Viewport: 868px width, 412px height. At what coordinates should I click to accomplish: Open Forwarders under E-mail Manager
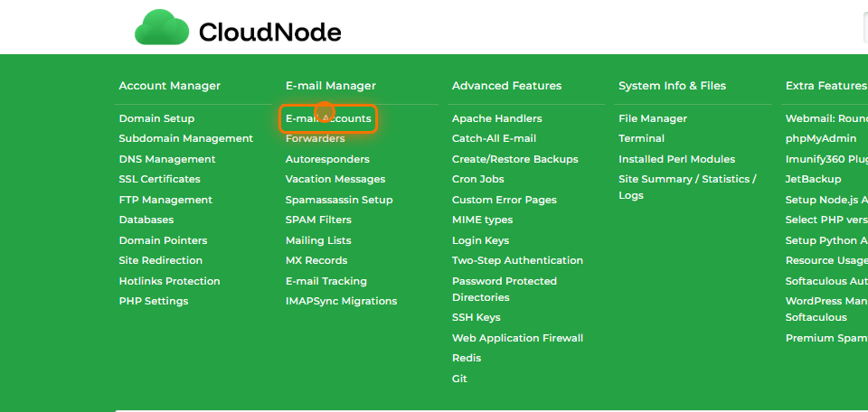[315, 138]
